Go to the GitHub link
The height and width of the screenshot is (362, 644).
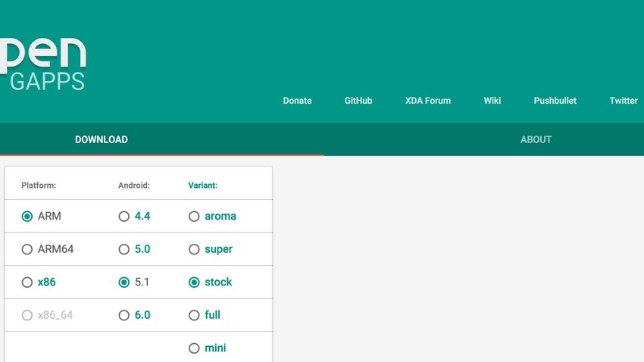tap(358, 101)
